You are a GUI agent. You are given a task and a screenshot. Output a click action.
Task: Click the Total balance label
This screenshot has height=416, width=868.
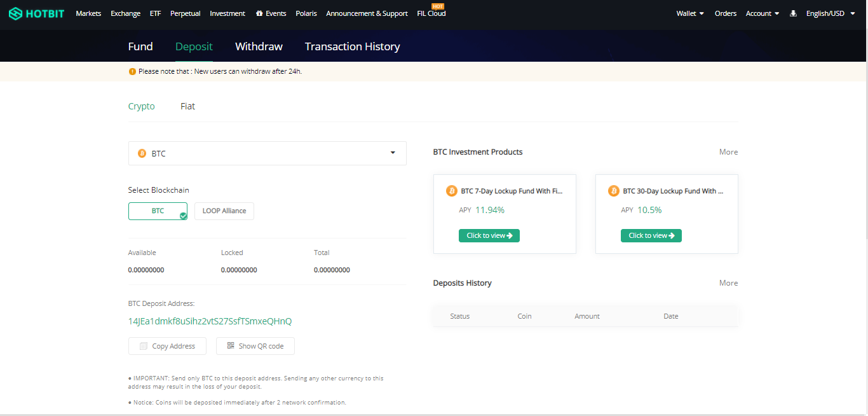(322, 253)
